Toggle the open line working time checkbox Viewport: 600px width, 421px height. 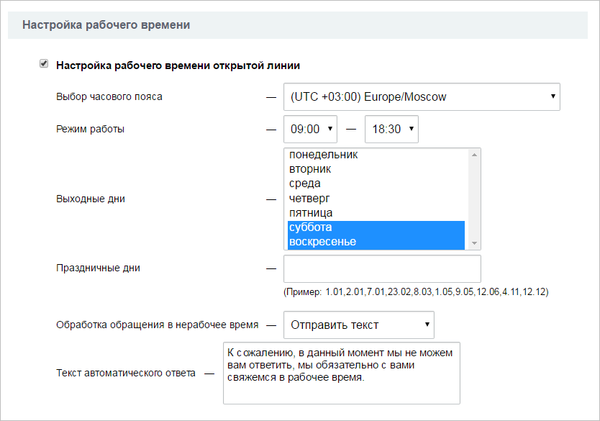44,64
